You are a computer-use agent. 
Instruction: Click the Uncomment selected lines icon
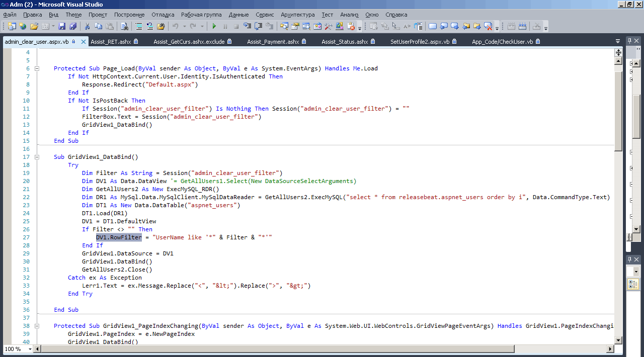(149, 26)
